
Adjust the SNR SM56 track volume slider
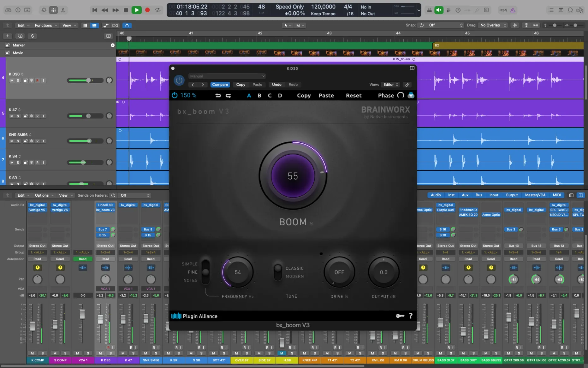pos(85,141)
